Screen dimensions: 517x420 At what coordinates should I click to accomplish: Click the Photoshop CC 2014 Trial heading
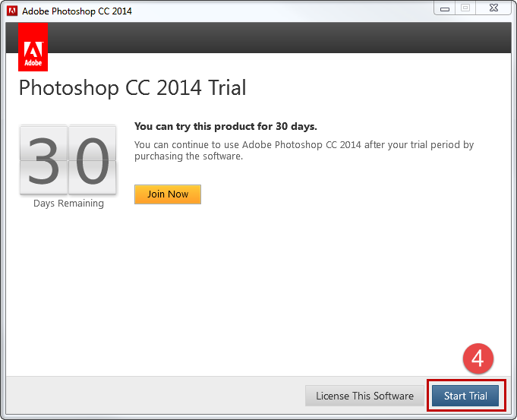click(133, 88)
